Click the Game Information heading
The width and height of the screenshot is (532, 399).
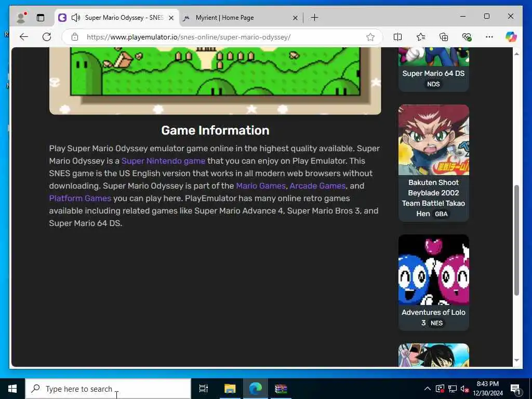[215, 130]
